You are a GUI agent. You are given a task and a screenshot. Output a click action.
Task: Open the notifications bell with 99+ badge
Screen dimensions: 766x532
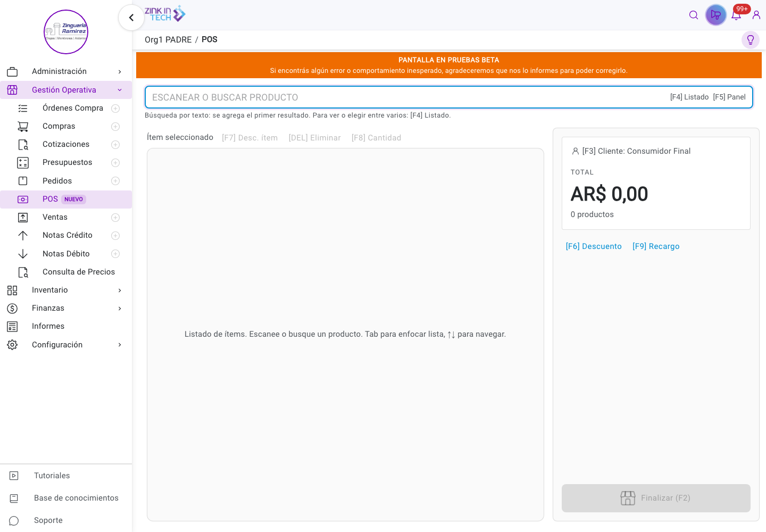tap(737, 15)
